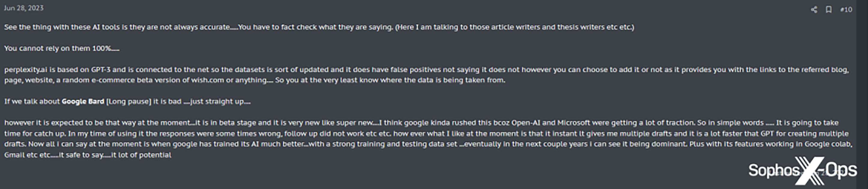Viewport: 868px width, 189px height.
Task: Click the "You cannot rely on them 100%" line
Action: (x=61, y=48)
